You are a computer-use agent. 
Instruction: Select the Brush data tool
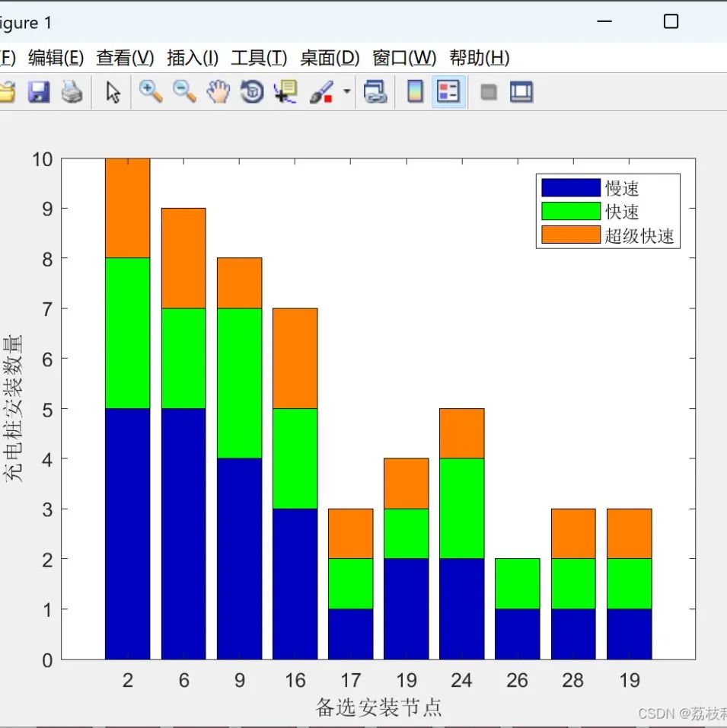point(322,91)
